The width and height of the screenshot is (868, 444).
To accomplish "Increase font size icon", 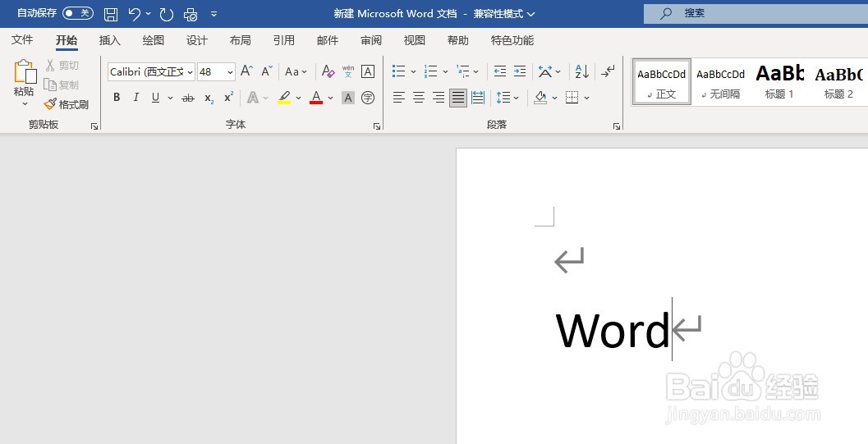I will click(x=247, y=71).
